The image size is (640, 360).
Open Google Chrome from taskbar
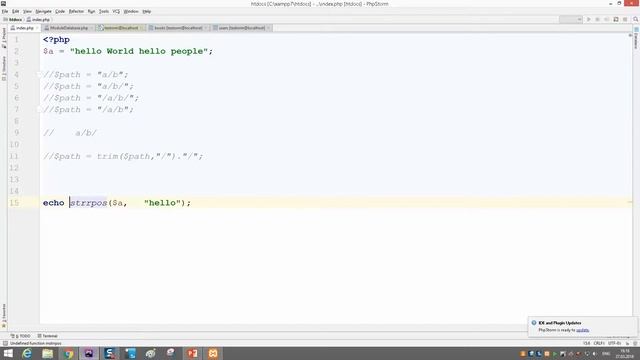pos(68,353)
